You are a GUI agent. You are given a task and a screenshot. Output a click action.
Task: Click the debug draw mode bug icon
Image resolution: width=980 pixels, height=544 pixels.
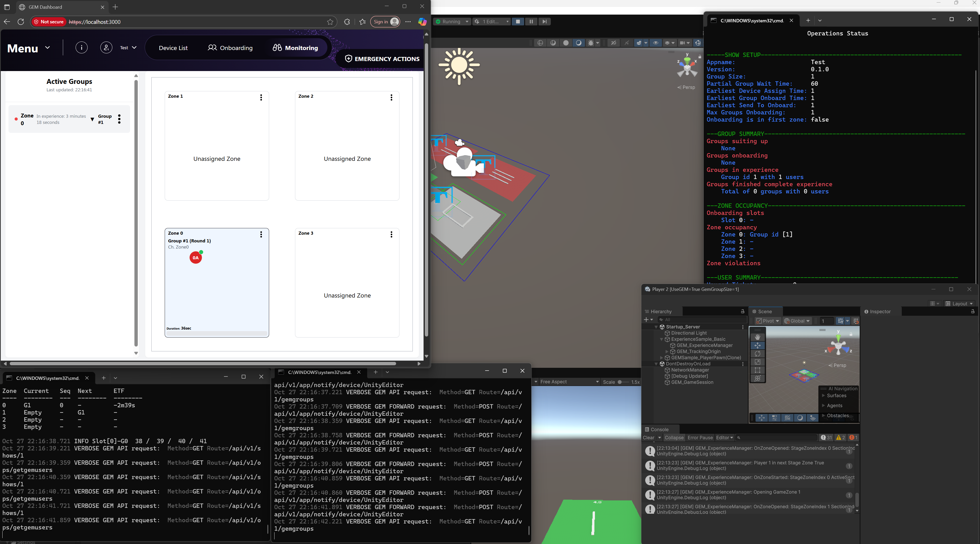coord(591,43)
